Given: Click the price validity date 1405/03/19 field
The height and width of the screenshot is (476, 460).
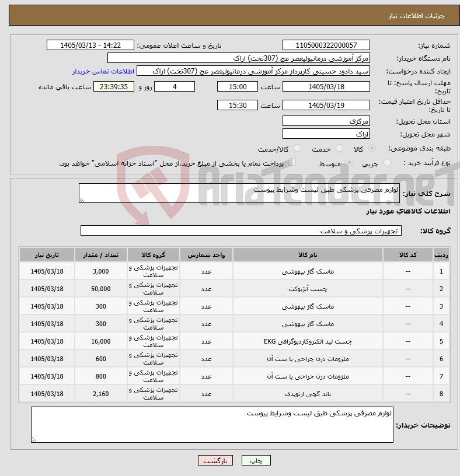Looking at the screenshot, I should (x=326, y=106).
